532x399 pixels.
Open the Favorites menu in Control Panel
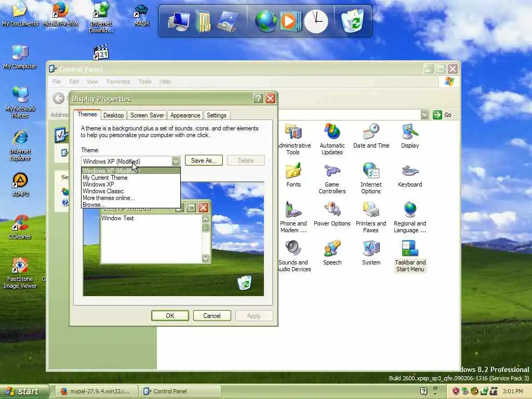[118, 82]
